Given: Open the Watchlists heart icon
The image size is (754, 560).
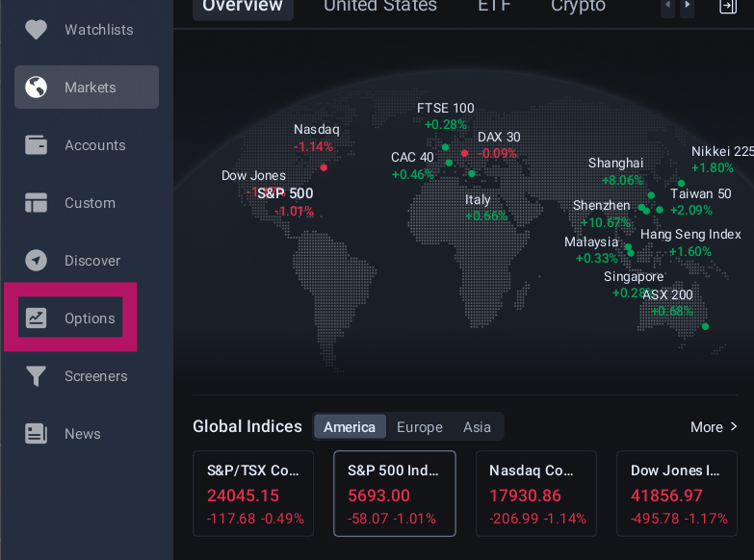Looking at the screenshot, I should pyautogui.click(x=36, y=29).
